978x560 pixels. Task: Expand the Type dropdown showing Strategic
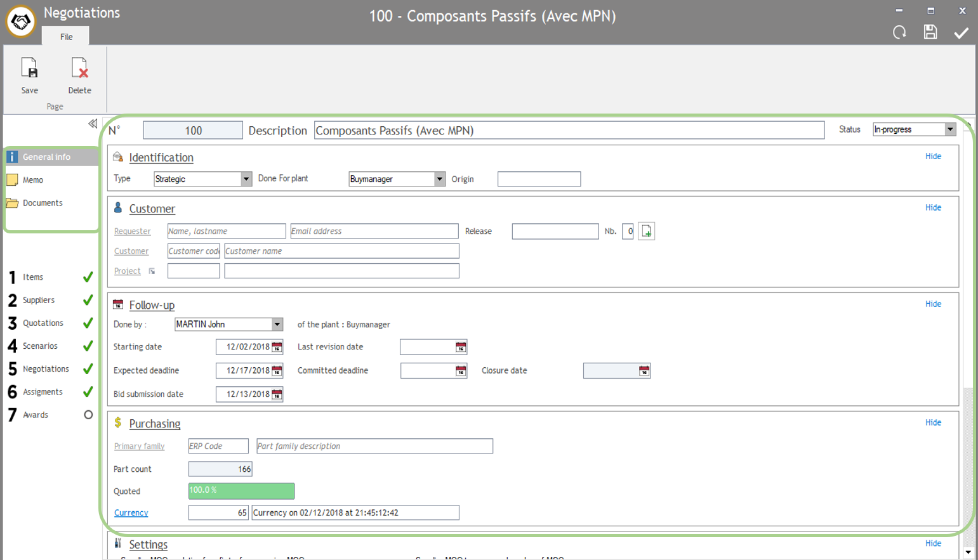(x=246, y=179)
